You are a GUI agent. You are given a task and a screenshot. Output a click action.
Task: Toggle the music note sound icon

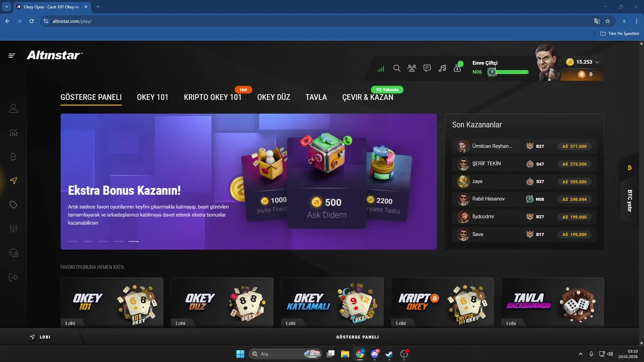pyautogui.click(x=442, y=68)
